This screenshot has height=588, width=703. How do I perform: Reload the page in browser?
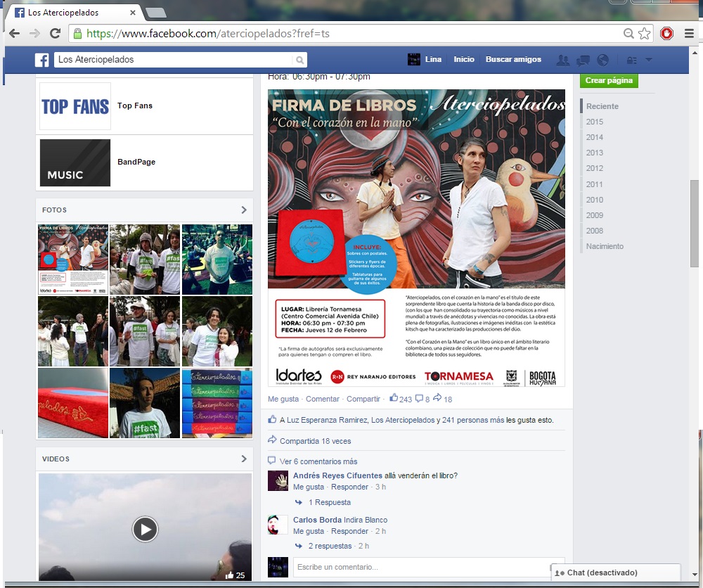tap(55, 34)
